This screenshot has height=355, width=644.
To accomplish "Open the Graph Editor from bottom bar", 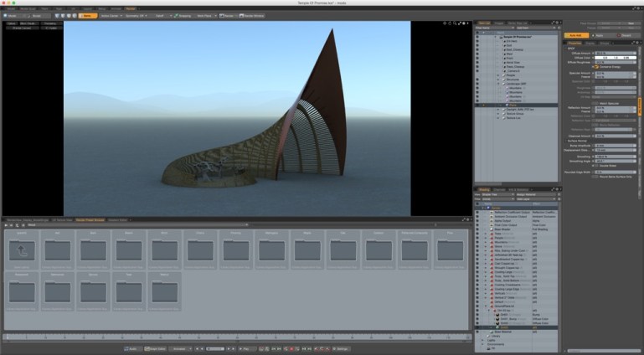I will [155, 349].
